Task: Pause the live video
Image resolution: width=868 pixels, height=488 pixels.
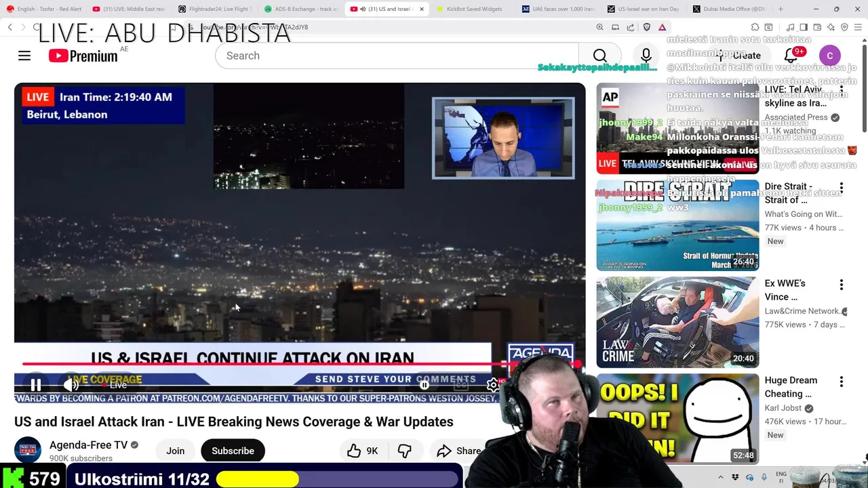Action: tap(35, 385)
